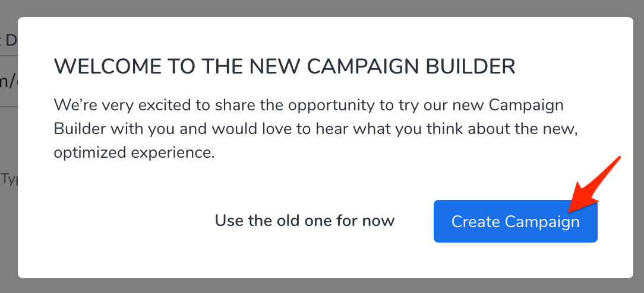
Task: Click the 'optimized experience.' text line
Action: tap(133, 152)
